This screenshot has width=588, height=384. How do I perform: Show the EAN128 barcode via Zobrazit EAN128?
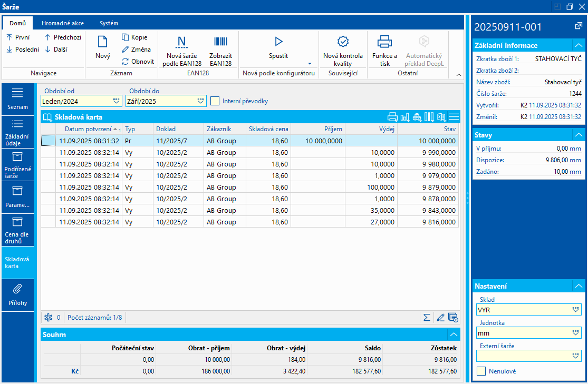coord(220,42)
